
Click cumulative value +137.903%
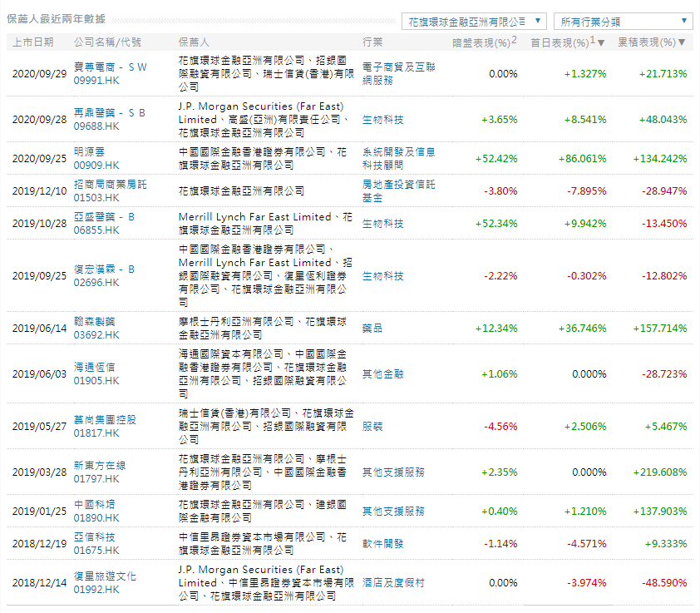660,512
